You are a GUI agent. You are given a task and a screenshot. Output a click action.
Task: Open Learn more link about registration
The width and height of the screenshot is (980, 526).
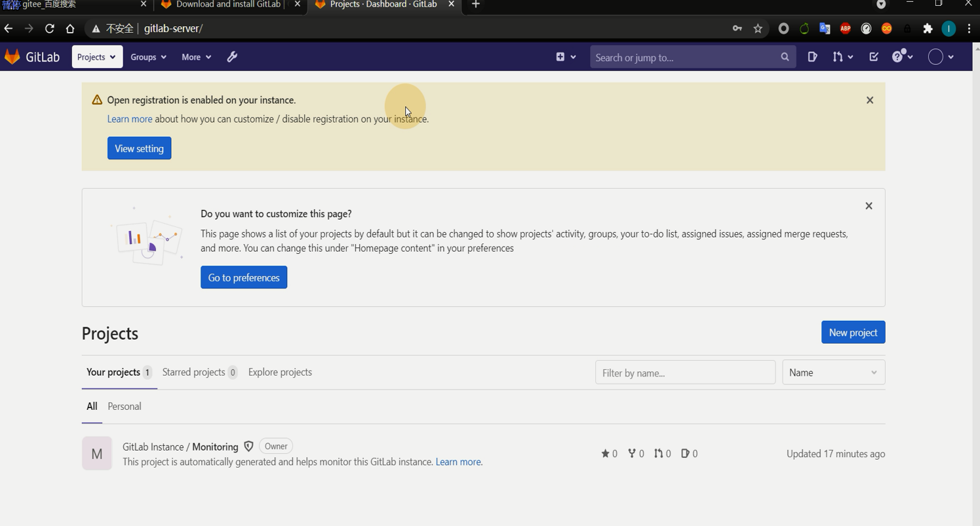(x=130, y=119)
